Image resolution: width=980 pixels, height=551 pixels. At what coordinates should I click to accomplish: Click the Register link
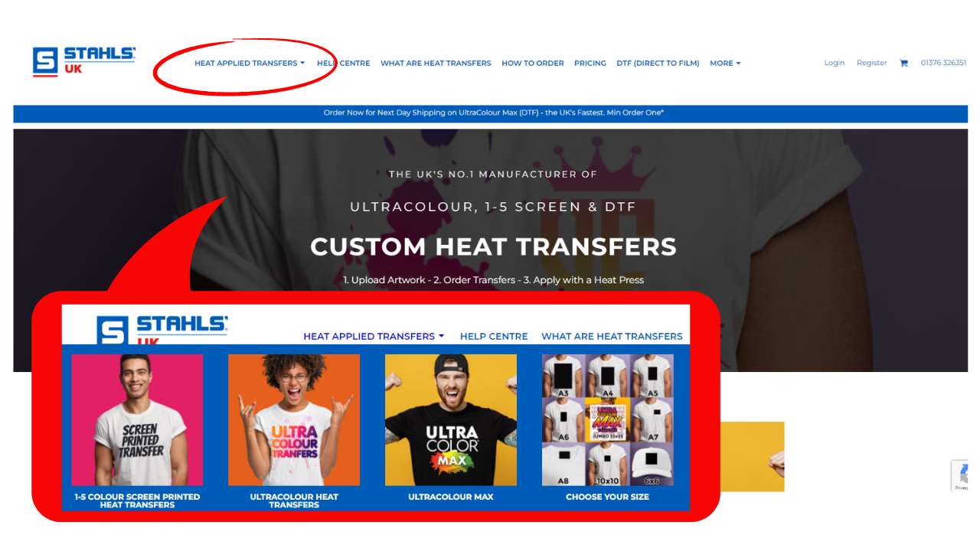(x=872, y=63)
